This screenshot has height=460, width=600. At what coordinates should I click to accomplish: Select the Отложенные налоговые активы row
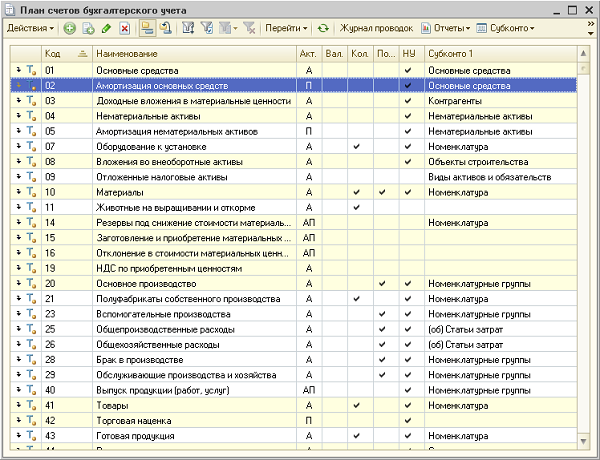pos(293,177)
